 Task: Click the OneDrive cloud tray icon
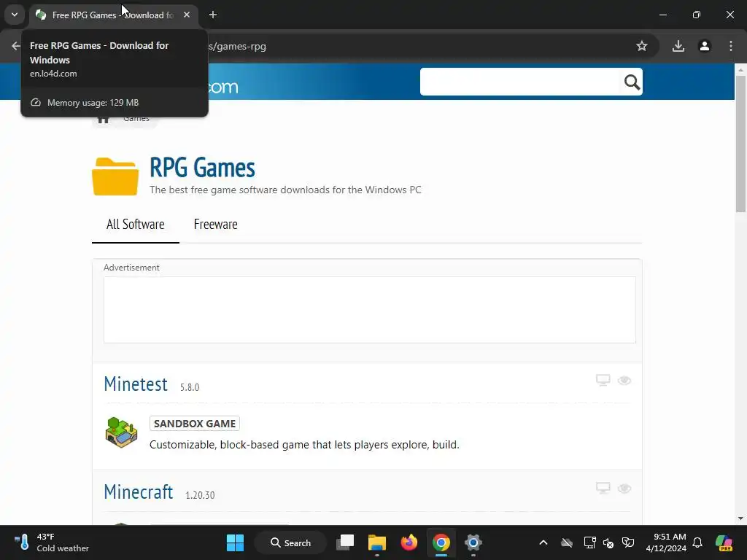(x=566, y=542)
